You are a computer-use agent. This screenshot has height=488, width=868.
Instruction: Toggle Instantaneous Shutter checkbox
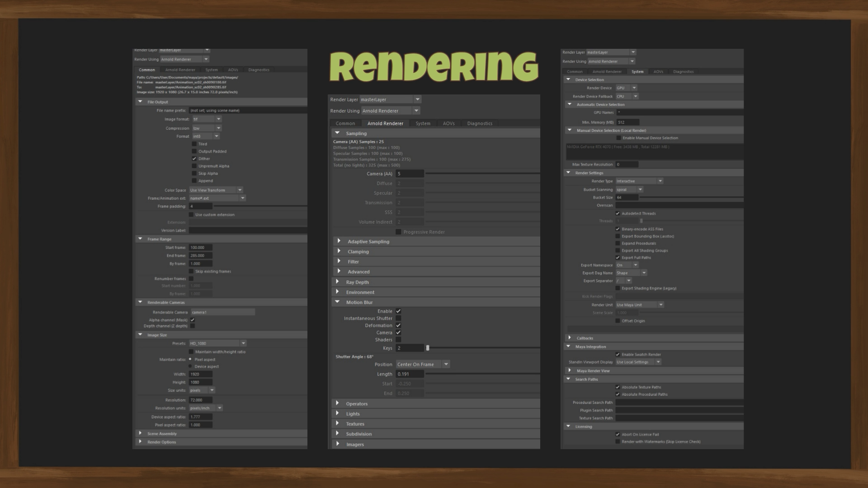[398, 318]
